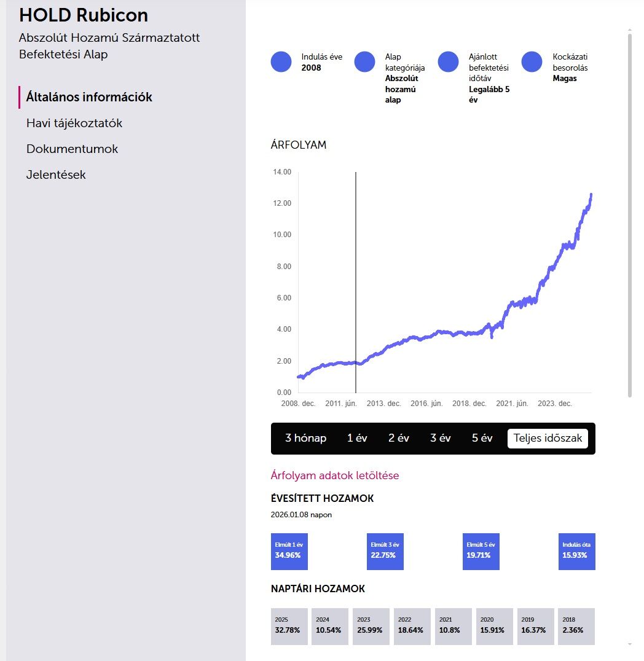Navigate to Jelentések

click(x=56, y=174)
